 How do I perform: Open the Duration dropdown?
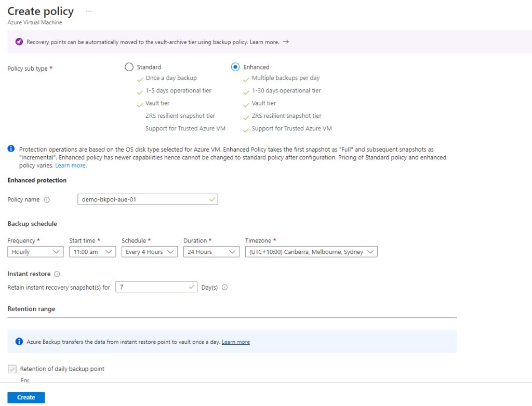pyautogui.click(x=211, y=252)
